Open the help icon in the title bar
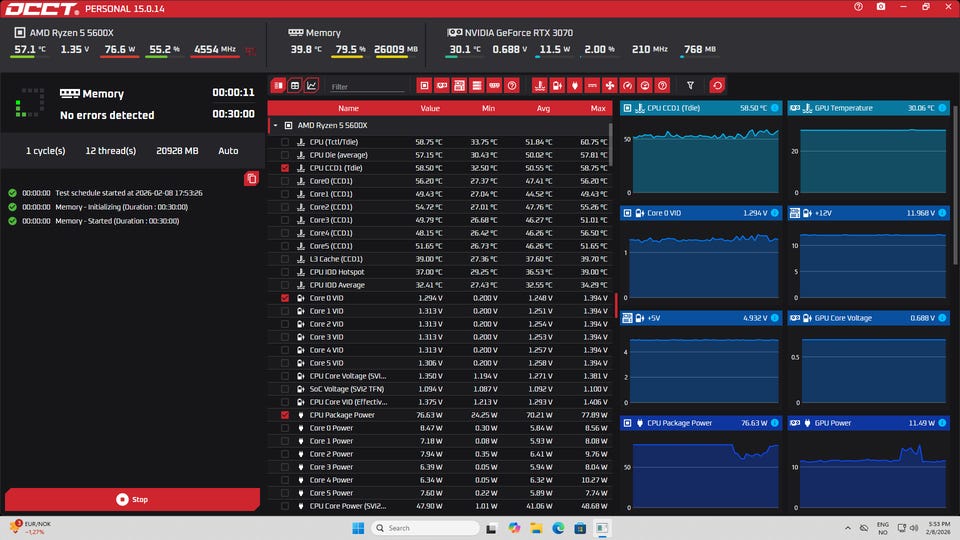Screen dimensions: 960x540 pos(858,7)
